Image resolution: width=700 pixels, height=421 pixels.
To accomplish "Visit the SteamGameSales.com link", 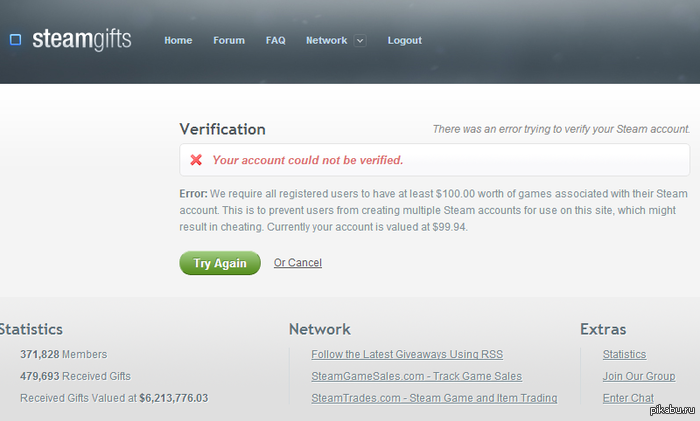I will (416, 377).
